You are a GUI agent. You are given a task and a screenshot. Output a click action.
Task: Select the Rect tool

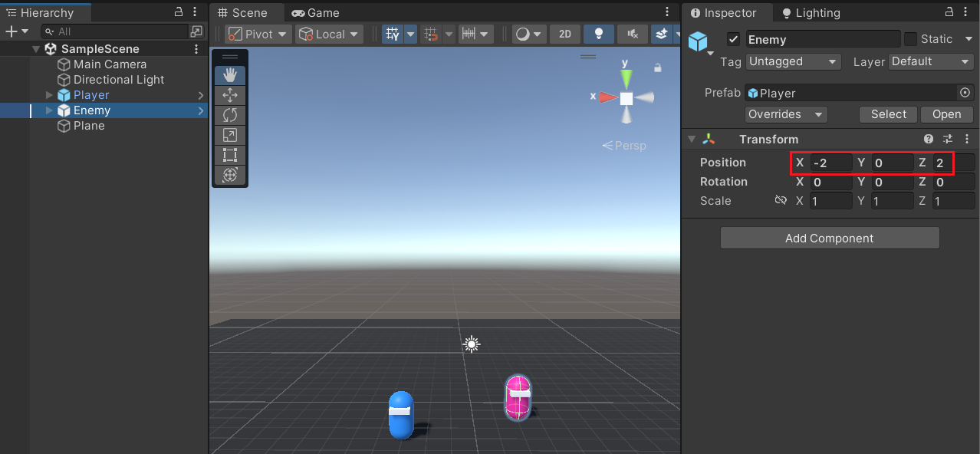(230, 155)
